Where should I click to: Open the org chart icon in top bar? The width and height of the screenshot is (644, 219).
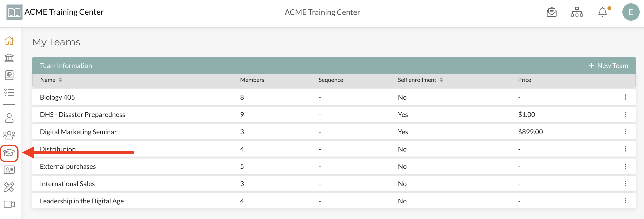point(576,12)
